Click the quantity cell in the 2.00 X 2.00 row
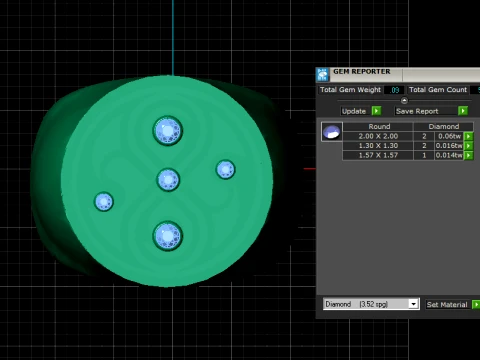This screenshot has width=480, height=360. [x=424, y=136]
